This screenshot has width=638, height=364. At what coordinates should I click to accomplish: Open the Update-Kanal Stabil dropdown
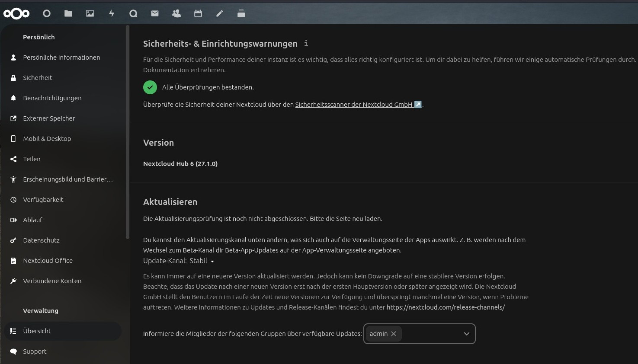coord(202,261)
